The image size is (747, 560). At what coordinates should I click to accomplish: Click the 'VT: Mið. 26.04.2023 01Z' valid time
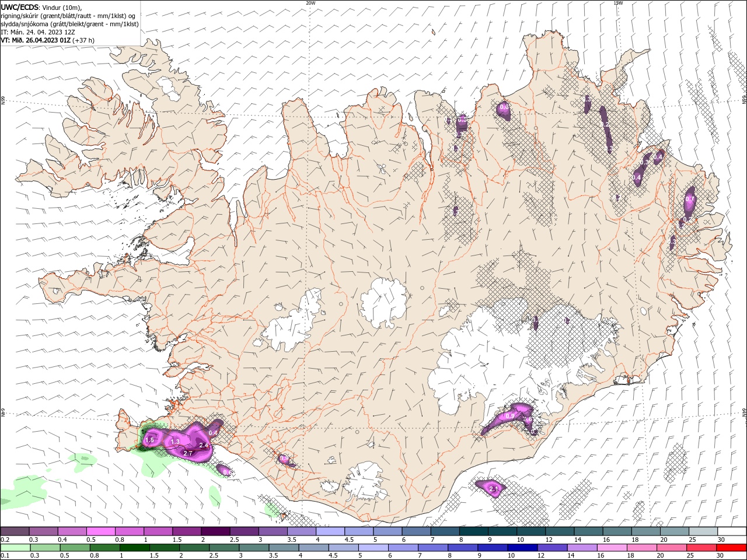36,40
